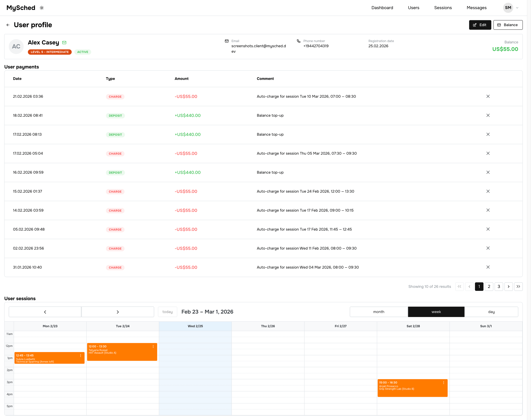Open three-dot menu on Tatyana Russel session
Screen dimensions: 531x420
[x=153, y=346]
